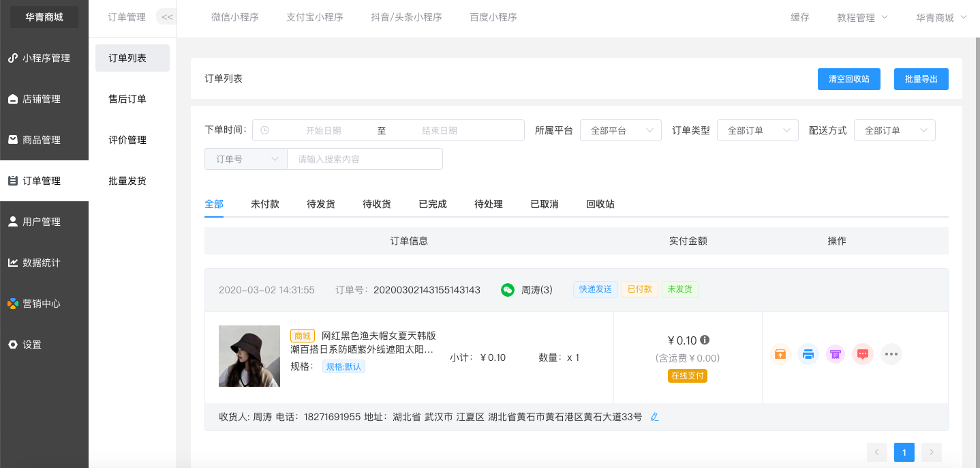Screen dimensions: 980x468
Task: Switch to the 已完成 tab
Action: 433,204
